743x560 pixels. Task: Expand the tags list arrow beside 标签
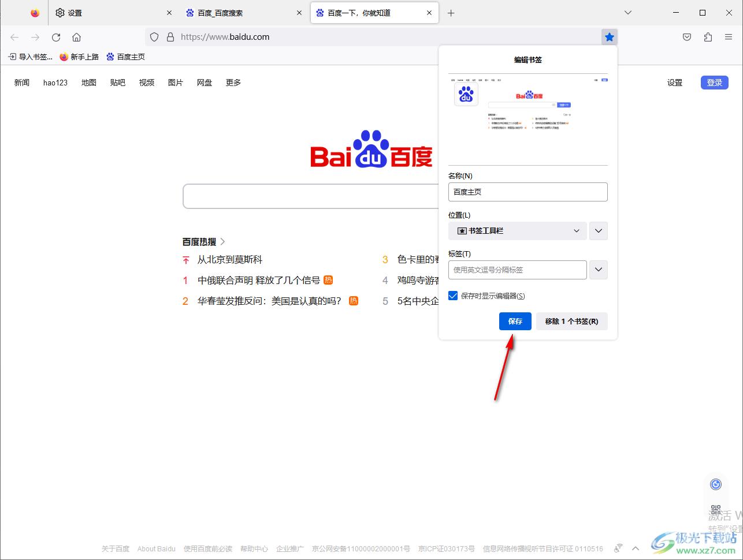tap(599, 270)
